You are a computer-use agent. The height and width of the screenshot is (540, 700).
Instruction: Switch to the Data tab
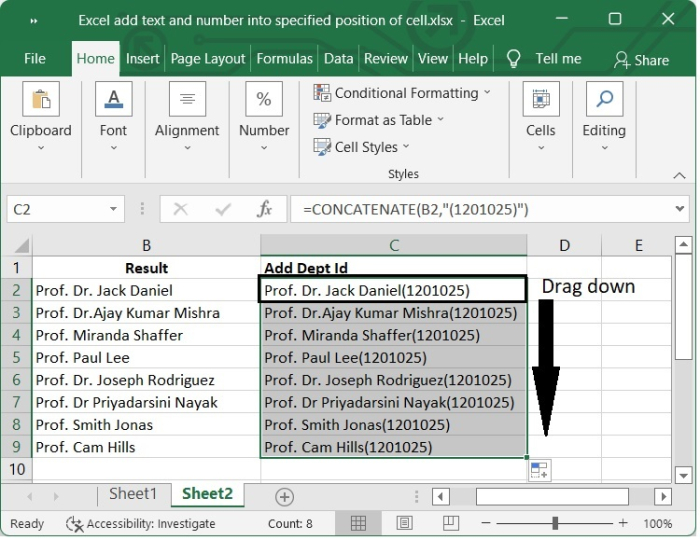(x=338, y=59)
